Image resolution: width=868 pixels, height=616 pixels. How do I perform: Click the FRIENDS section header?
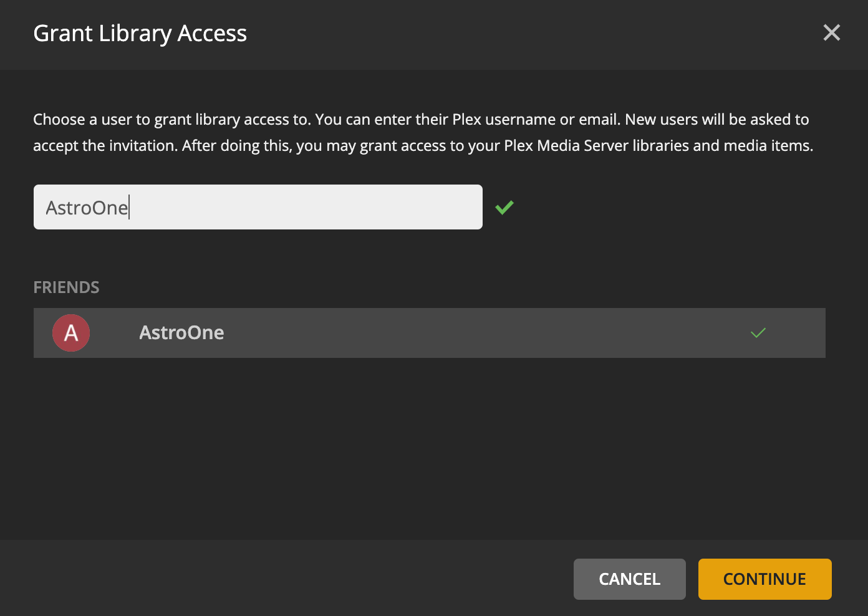(66, 287)
